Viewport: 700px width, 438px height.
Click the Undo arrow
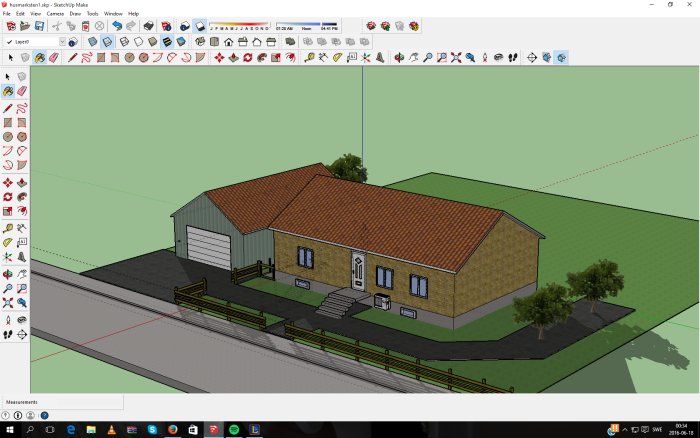117,26
